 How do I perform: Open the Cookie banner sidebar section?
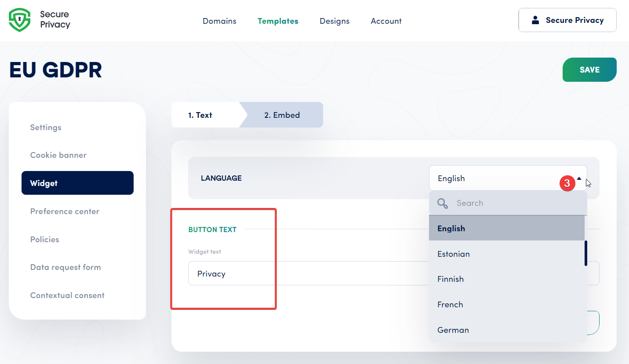pos(58,155)
